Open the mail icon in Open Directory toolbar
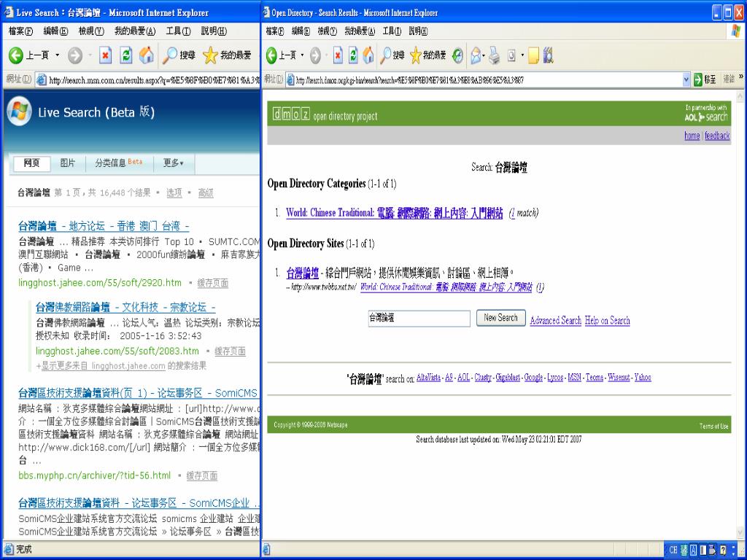 click(x=475, y=56)
